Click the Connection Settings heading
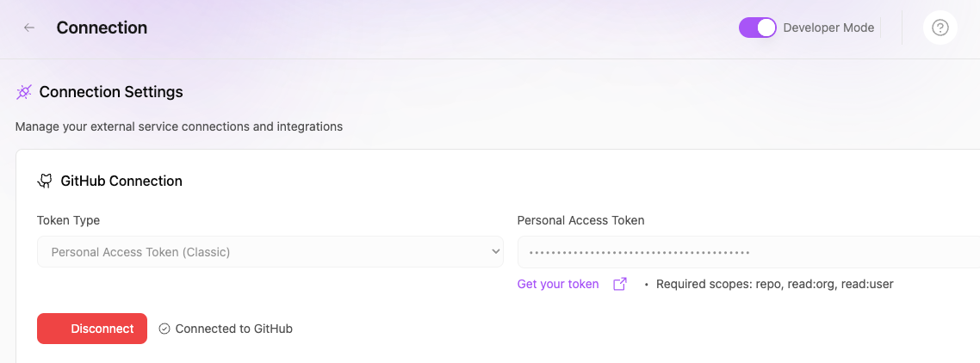This screenshot has width=980, height=363. click(x=111, y=91)
